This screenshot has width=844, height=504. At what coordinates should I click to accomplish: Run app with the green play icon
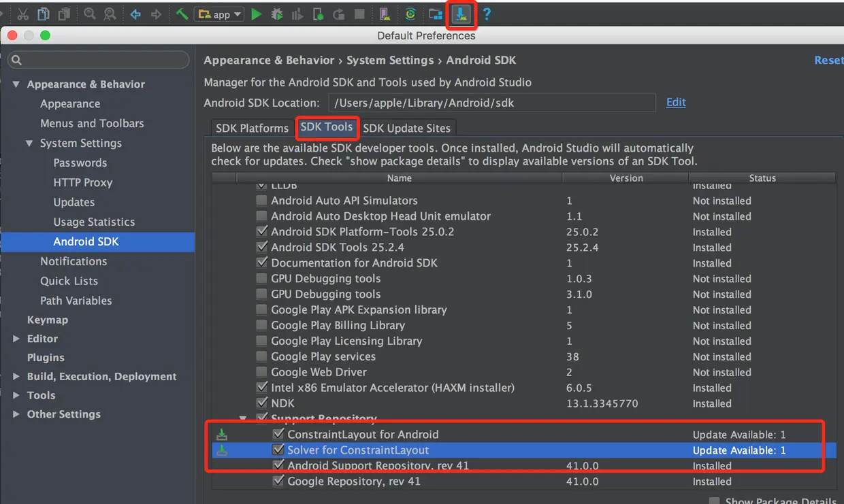click(257, 14)
